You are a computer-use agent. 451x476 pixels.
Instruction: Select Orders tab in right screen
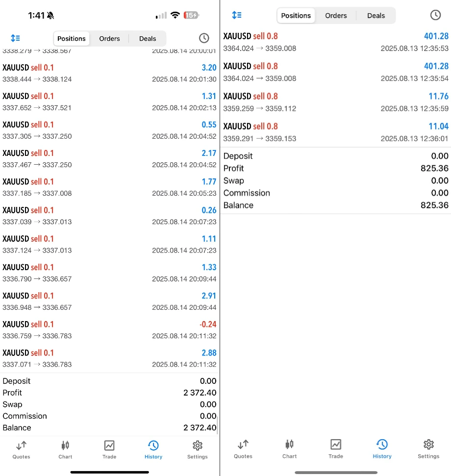pos(336,16)
